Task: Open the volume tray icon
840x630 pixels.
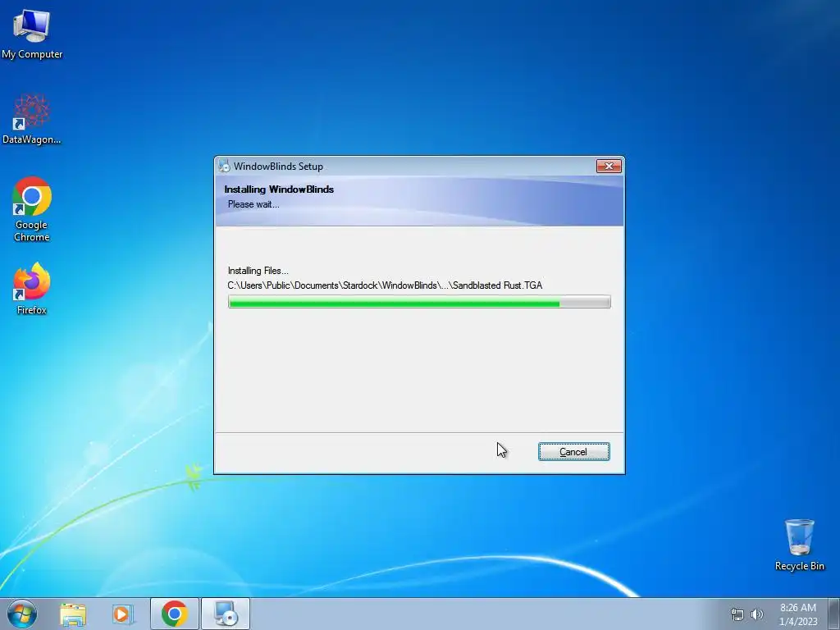Action: 757,614
